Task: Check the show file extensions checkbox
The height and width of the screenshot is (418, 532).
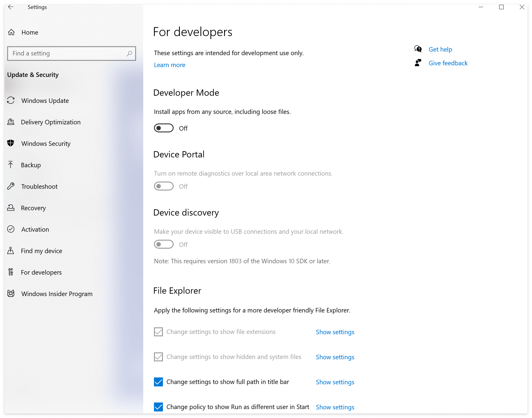Action: [x=158, y=332]
